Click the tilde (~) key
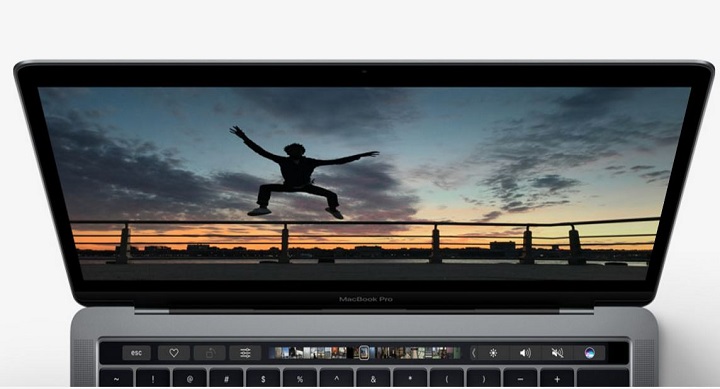720x389 pixels. point(116,379)
